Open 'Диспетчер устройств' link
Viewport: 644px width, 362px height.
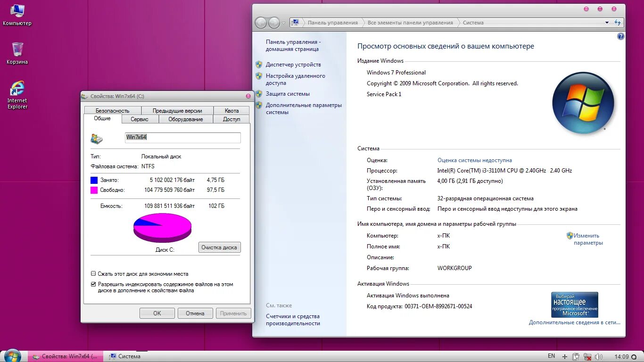(x=293, y=65)
